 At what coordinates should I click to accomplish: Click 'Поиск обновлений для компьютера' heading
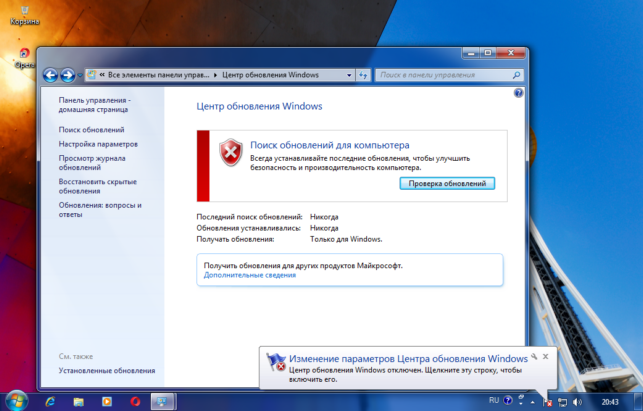pyautogui.click(x=330, y=145)
